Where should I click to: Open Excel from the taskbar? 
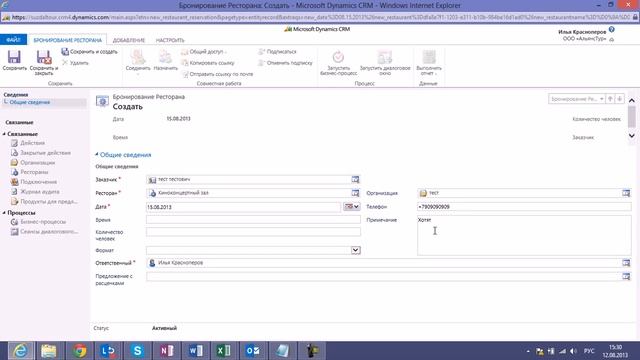(224, 351)
